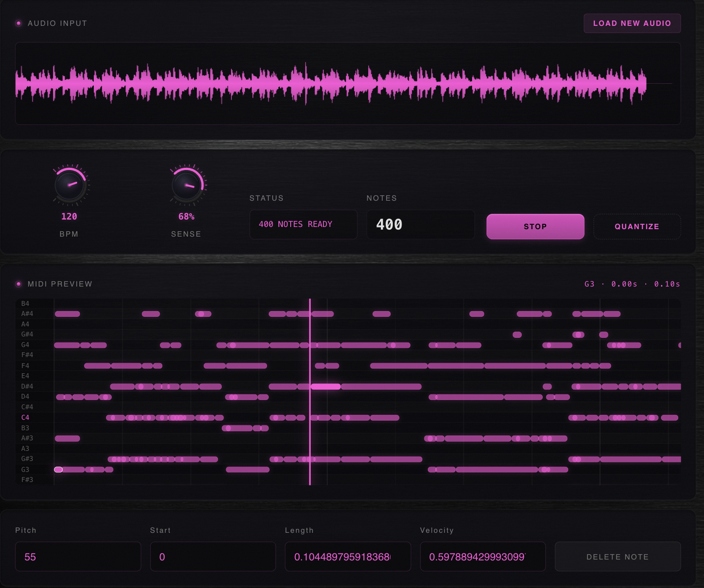This screenshot has width=704, height=588.
Task: Click into the Velocity input field
Action: [483, 556]
